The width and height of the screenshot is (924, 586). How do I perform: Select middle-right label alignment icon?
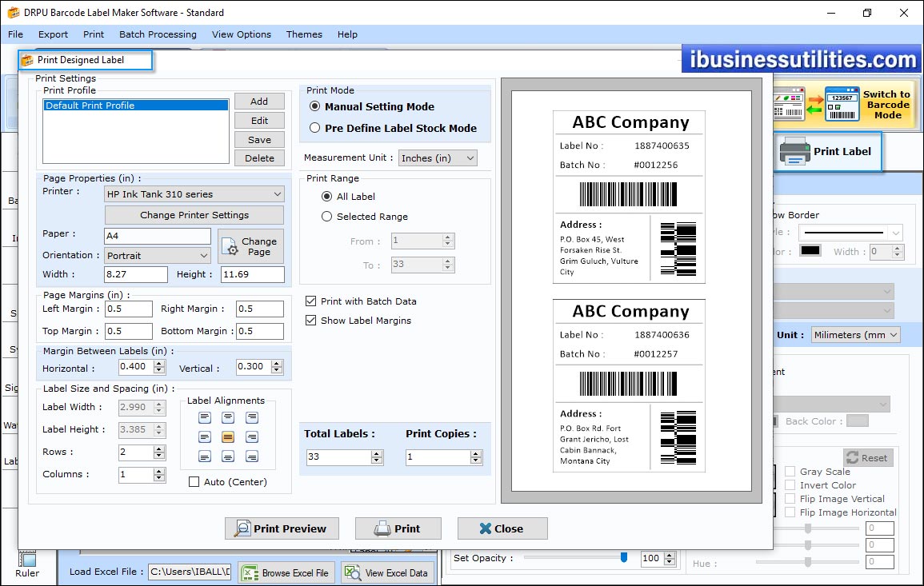[x=252, y=437]
